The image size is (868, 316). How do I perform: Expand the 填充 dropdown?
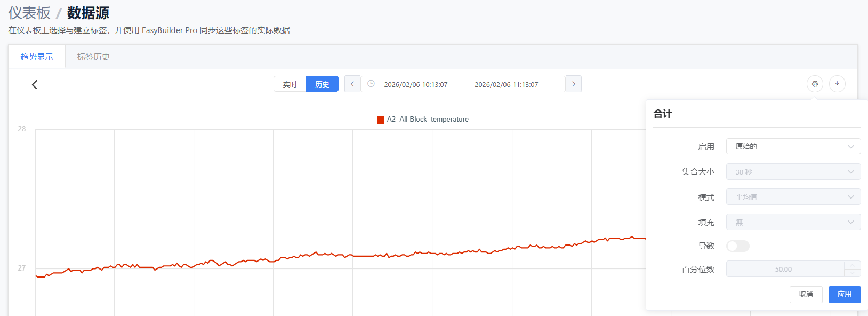pos(793,222)
